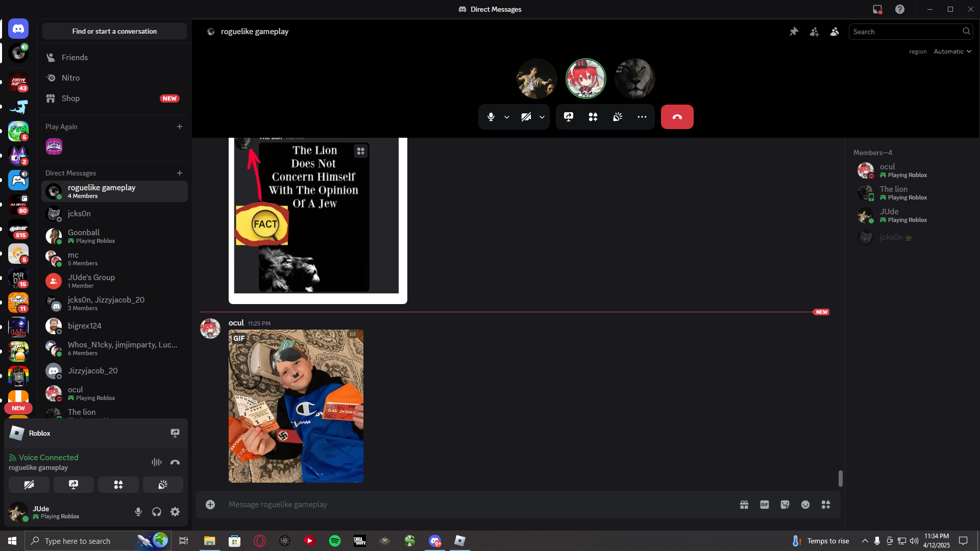The width and height of the screenshot is (980, 551).
Task: Show hidden system tray icons
Action: (865, 541)
